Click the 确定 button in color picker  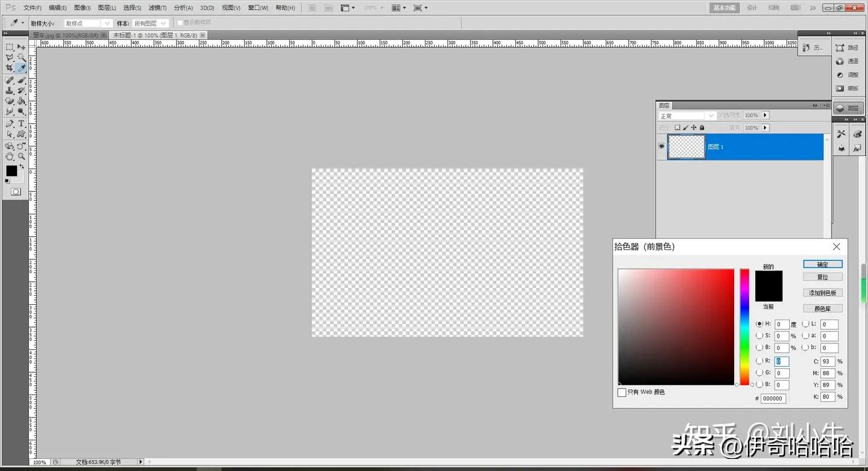822,264
